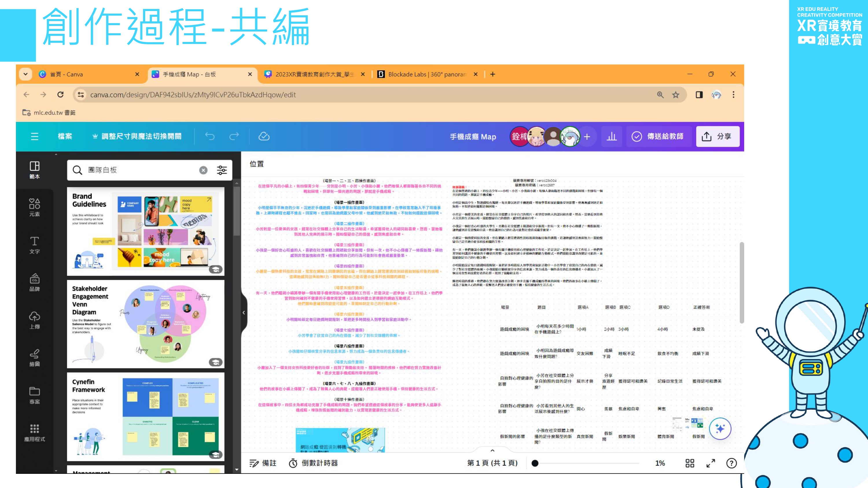
Task: Open the 元素 elements panel
Action: click(x=34, y=207)
